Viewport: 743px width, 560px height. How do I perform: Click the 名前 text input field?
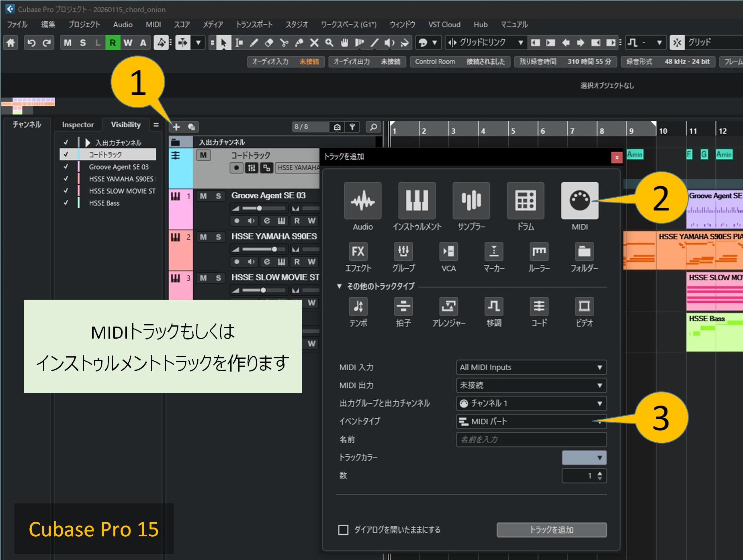(x=531, y=439)
